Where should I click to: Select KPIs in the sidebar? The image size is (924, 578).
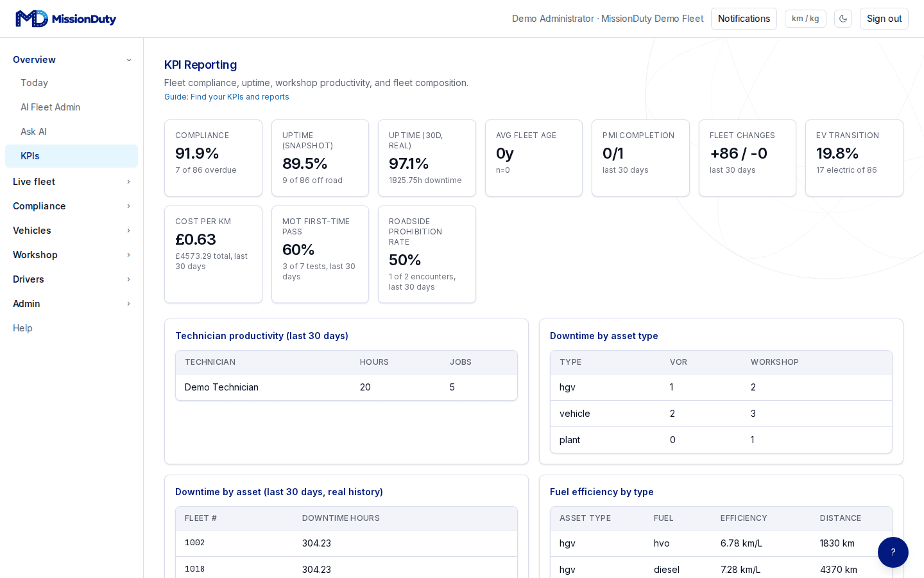[x=71, y=156]
